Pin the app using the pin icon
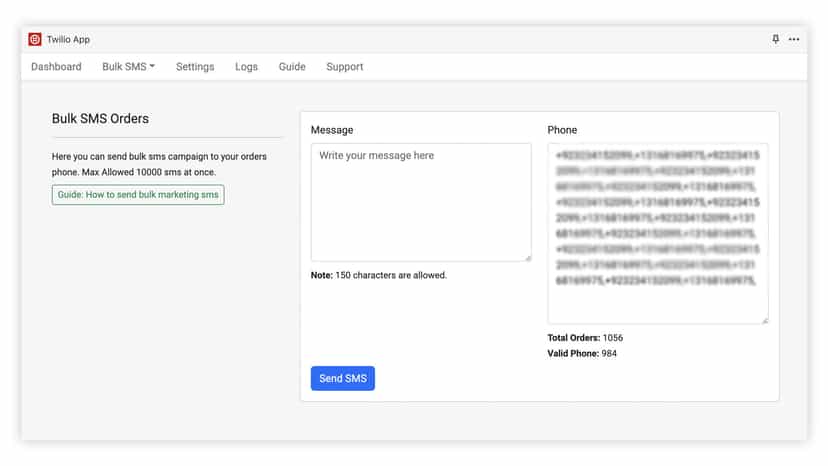The height and width of the screenshot is (466, 828). point(775,39)
